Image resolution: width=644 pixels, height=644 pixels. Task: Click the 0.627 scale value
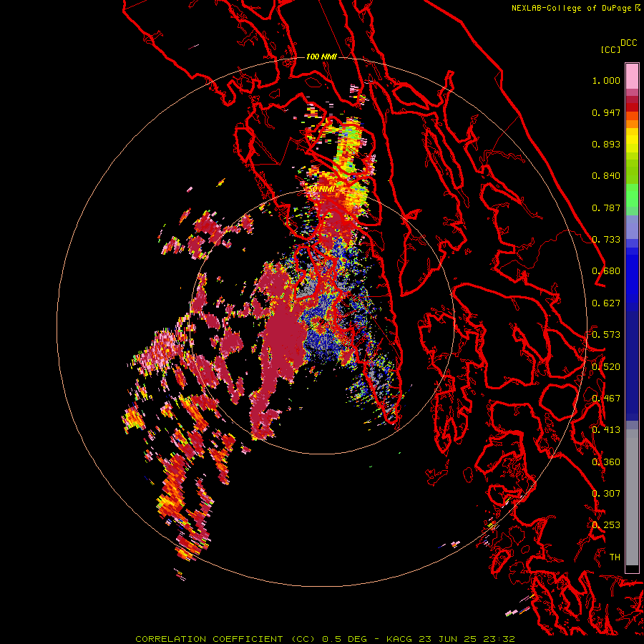click(x=606, y=303)
